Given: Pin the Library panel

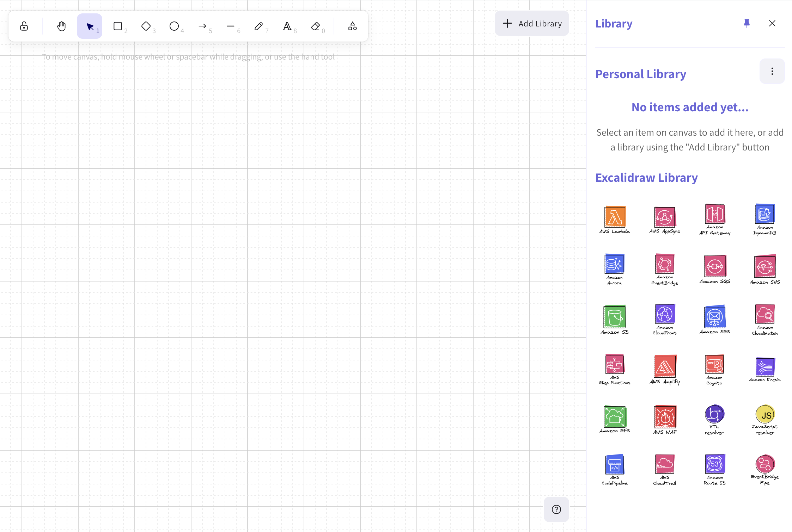Looking at the screenshot, I should click(x=748, y=23).
